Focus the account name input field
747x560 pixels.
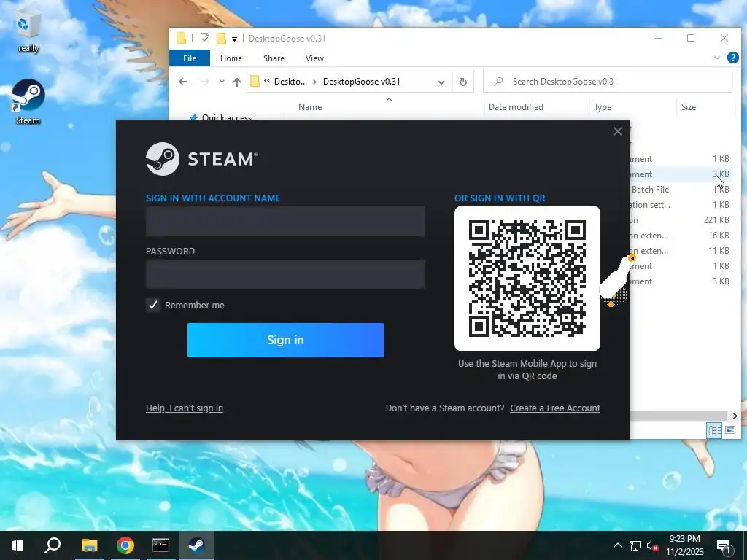pos(285,222)
